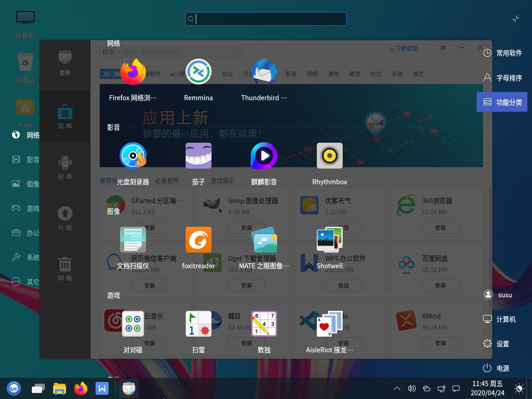Open the 扫雷 minesweeper game
The height and width of the screenshot is (399, 532).
point(199,324)
